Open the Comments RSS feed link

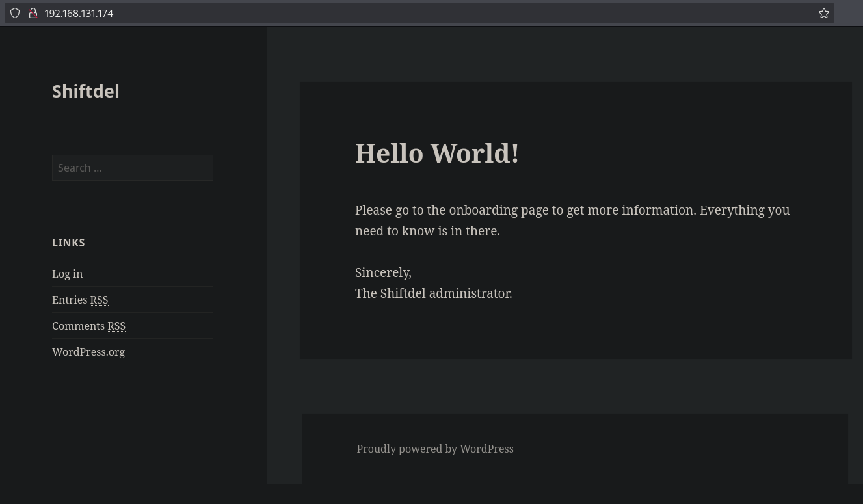click(x=79, y=326)
